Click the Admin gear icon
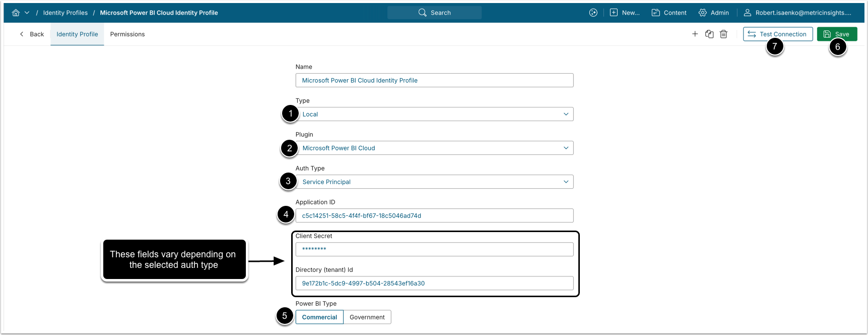 [702, 13]
